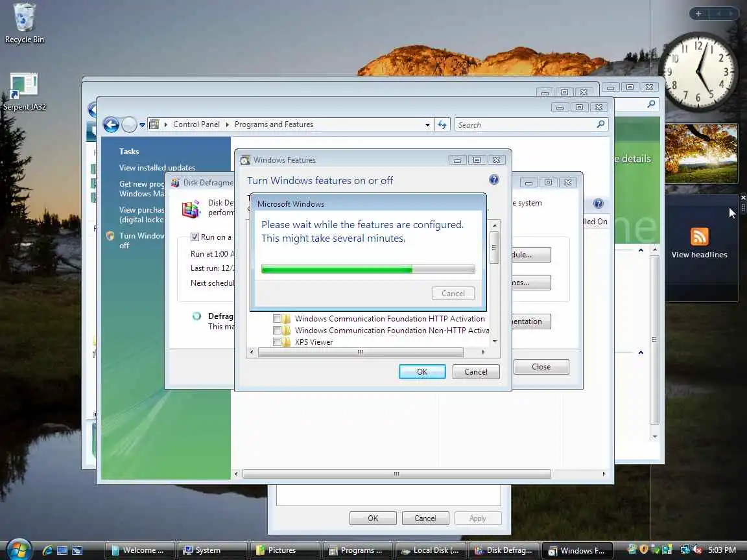The width and height of the screenshot is (747, 560).
Task: Click the analog clock sidebar gadget
Action: tap(698, 71)
